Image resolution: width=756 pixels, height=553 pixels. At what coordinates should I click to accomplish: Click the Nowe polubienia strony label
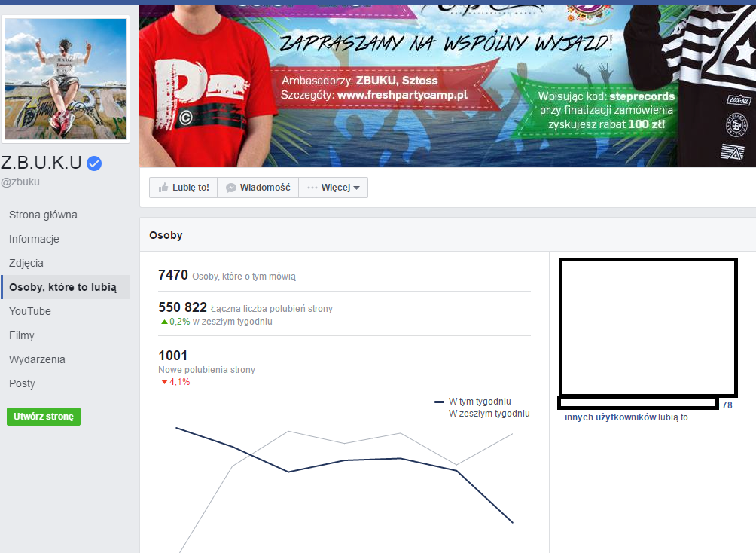[206, 370]
